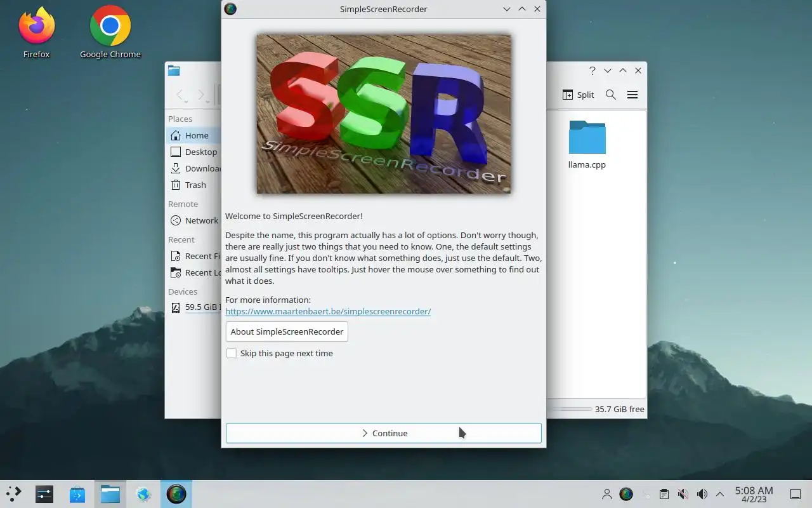
Task: Open Trash in Dolphin sidebar
Action: 193,185
